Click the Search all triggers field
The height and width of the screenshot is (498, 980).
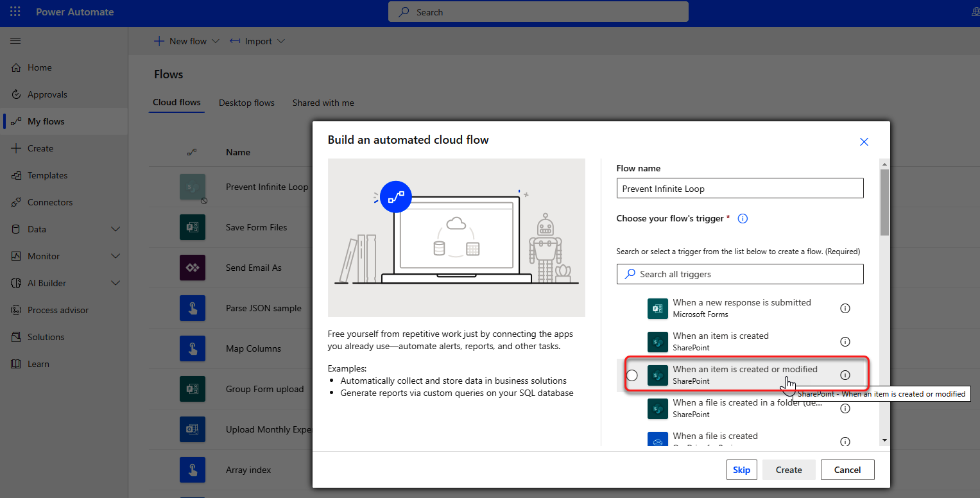coord(740,274)
